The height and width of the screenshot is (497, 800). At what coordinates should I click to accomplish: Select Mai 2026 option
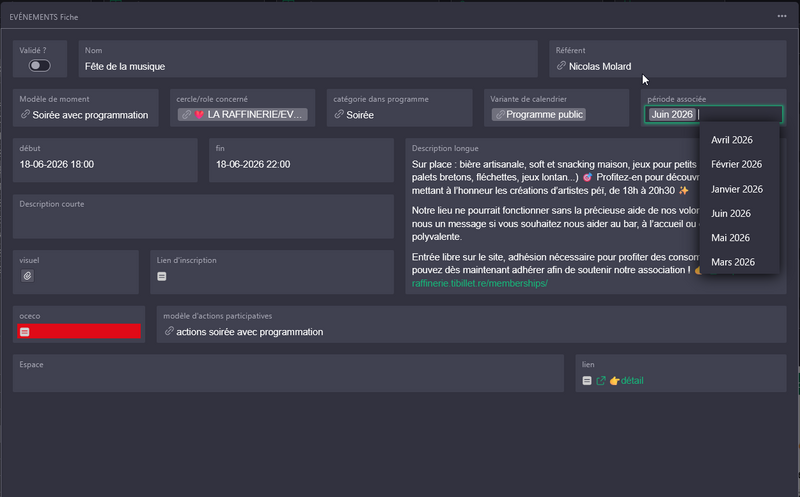730,238
